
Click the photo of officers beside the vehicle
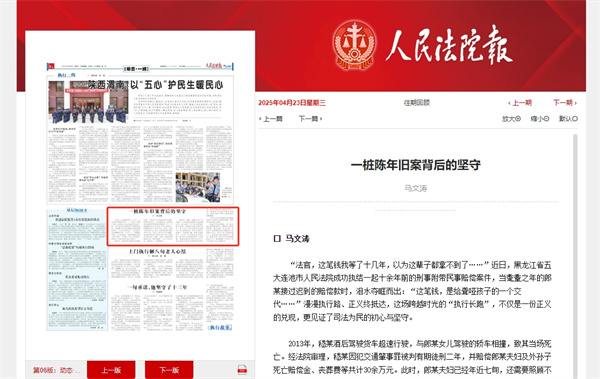click(198, 187)
